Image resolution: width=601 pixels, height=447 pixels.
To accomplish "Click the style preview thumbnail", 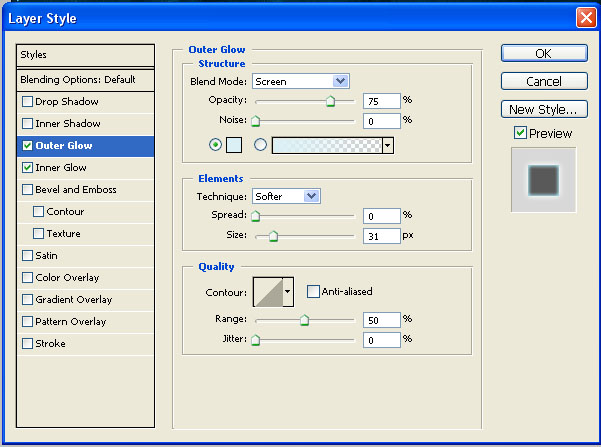I will click(x=543, y=180).
